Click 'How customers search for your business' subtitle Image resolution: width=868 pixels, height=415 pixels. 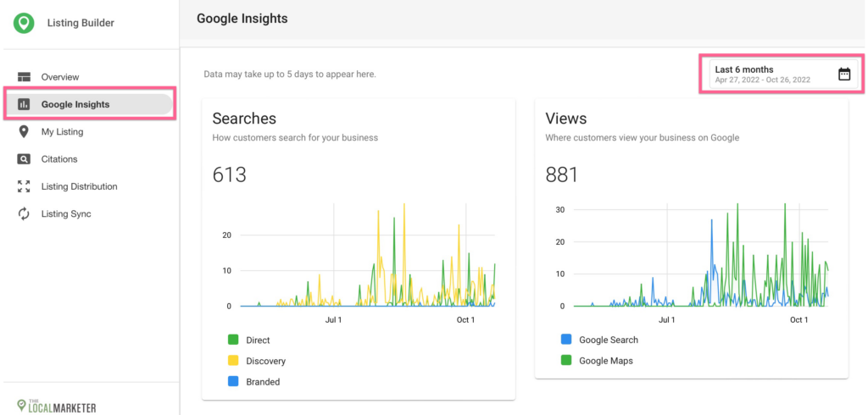(x=295, y=137)
